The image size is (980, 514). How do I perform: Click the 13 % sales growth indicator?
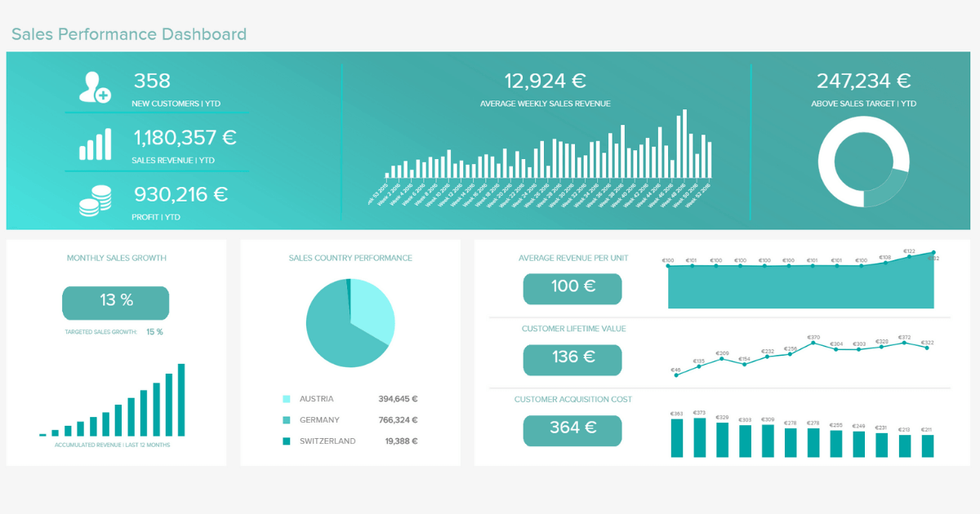[x=115, y=303]
